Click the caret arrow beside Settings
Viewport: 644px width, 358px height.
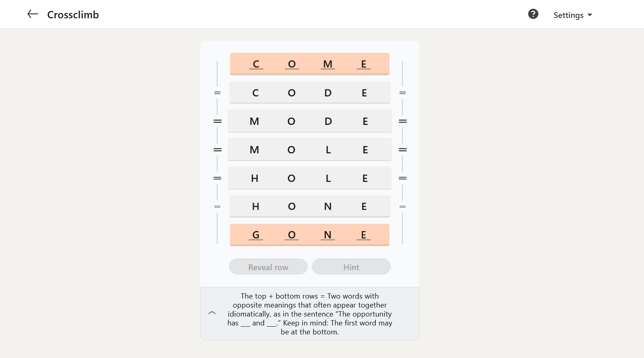(x=590, y=15)
